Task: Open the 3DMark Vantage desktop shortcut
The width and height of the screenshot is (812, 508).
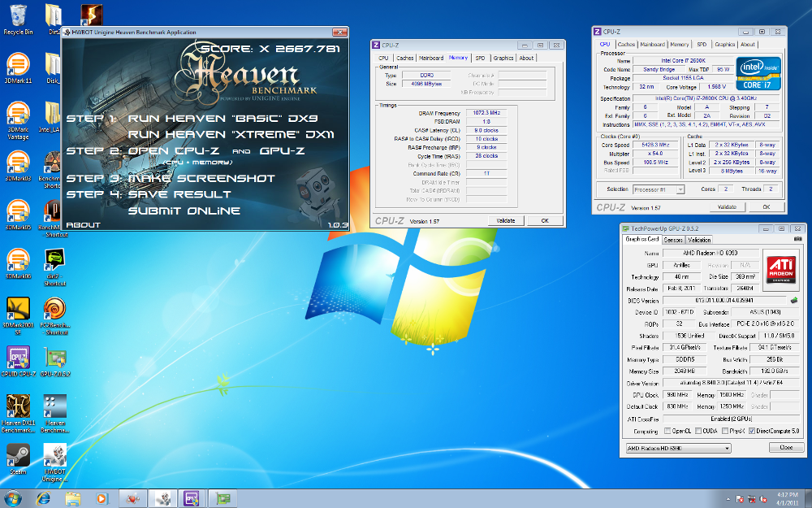Action: [x=18, y=121]
